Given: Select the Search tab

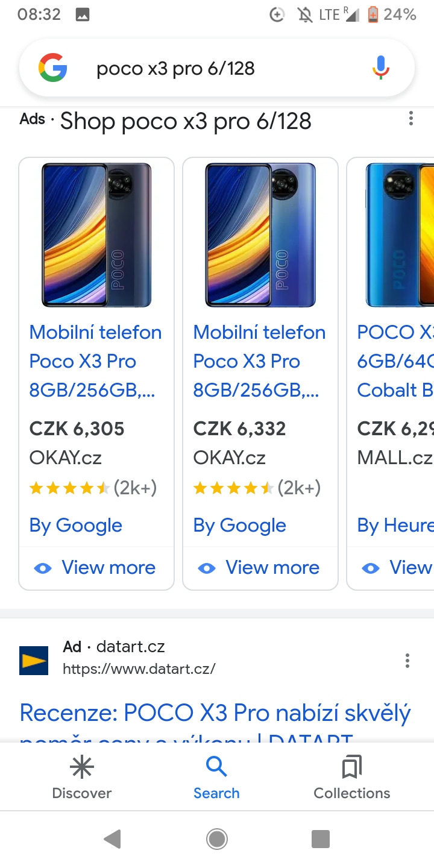Looking at the screenshot, I should tap(216, 778).
